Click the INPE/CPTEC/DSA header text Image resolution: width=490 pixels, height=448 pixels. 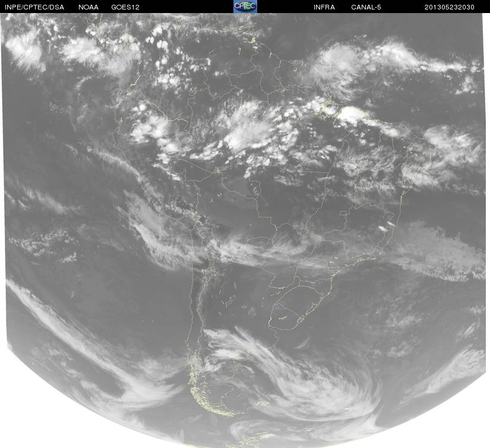pyautogui.click(x=34, y=7)
